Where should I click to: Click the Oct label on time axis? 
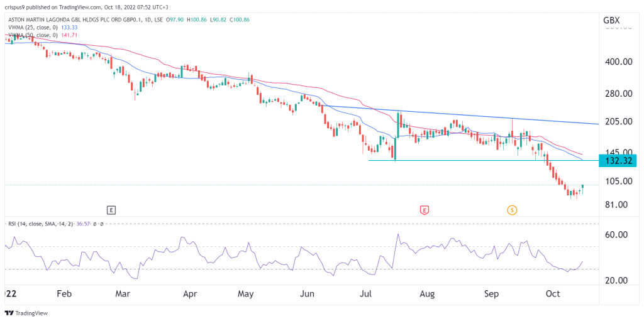point(553,295)
